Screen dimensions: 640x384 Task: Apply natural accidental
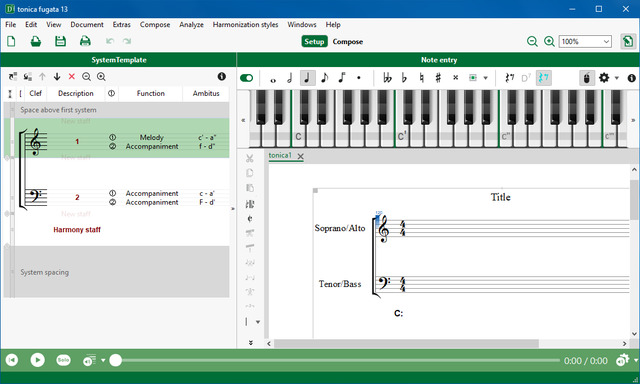point(421,78)
